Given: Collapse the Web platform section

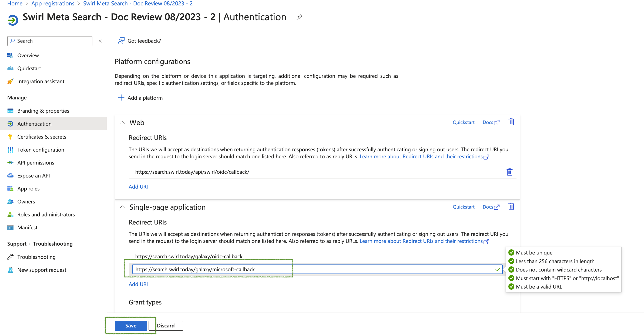Looking at the screenshot, I should (x=123, y=123).
